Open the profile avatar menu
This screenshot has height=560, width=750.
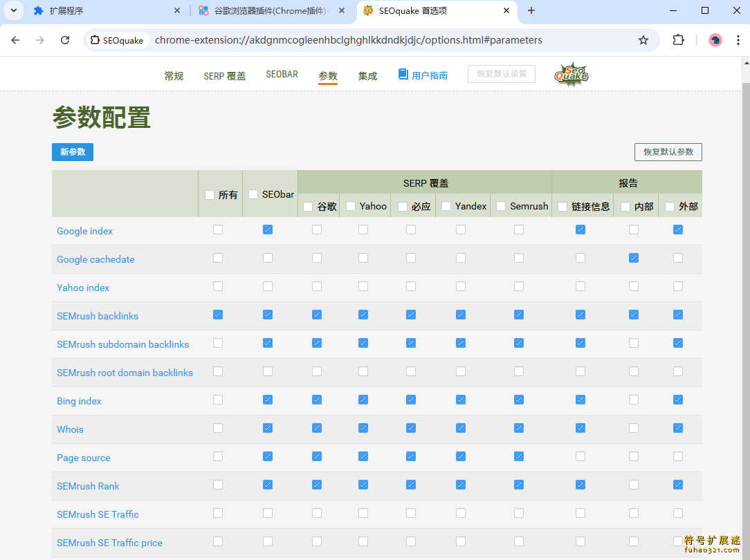pyautogui.click(x=715, y=40)
